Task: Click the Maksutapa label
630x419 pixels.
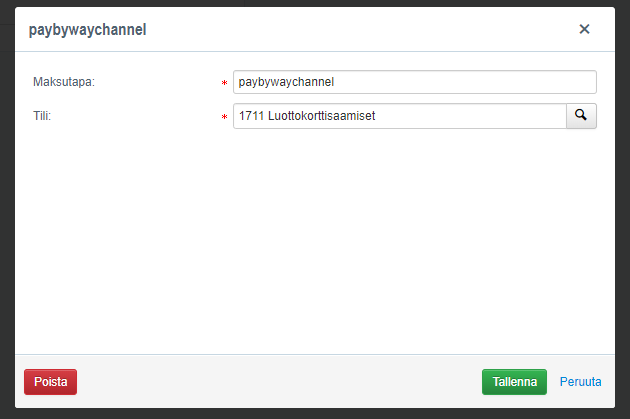Action: 64,82
